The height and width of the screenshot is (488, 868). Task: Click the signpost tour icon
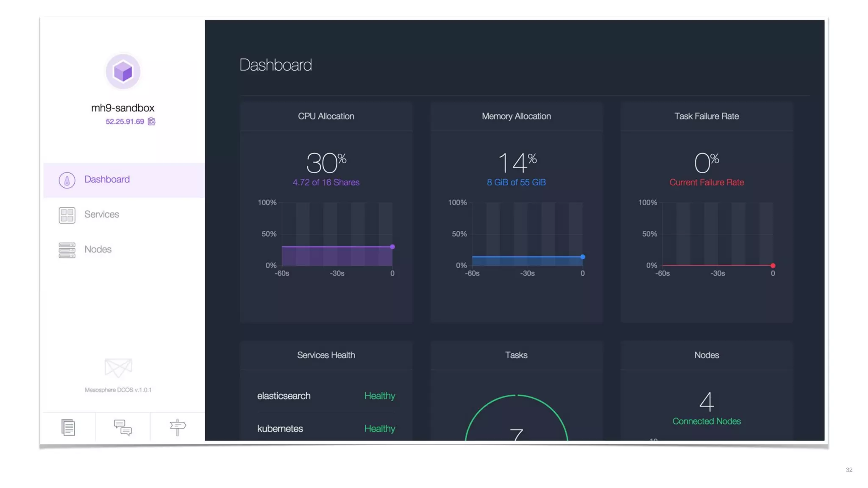coord(178,427)
